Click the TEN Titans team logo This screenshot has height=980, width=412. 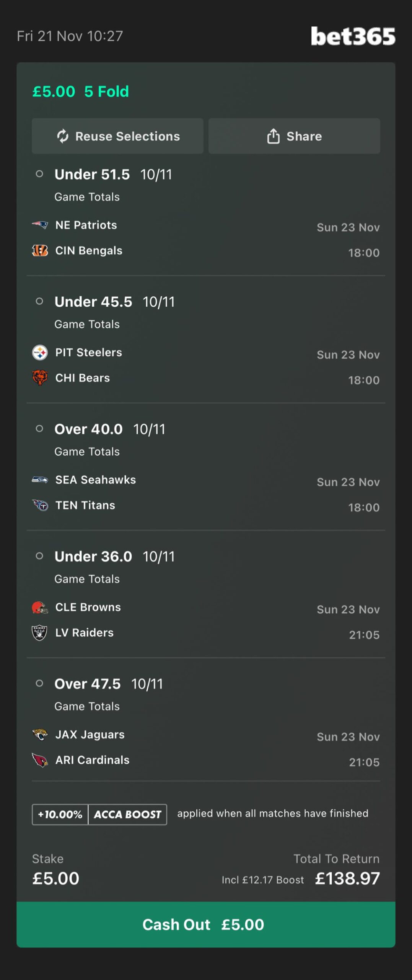pyautogui.click(x=40, y=505)
